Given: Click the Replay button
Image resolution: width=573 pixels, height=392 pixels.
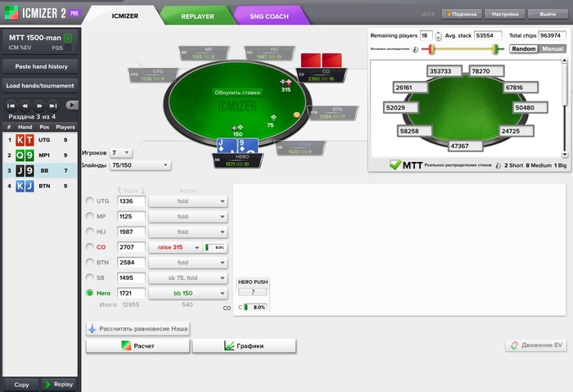Looking at the screenshot, I should (59, 385).
